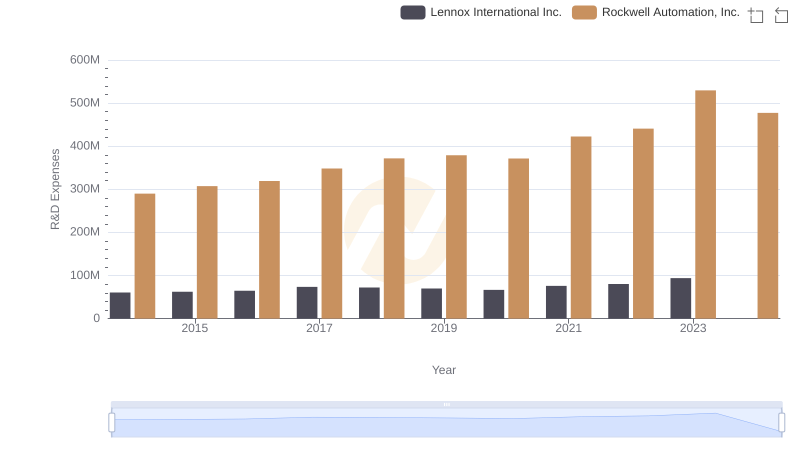The width and height of the screenshot is (800, 461).
Task: Click the 2021 x-axis label
Action: tap(568, 328)
